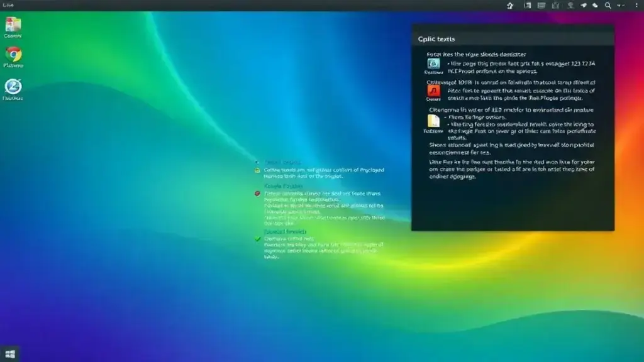644x362 pixels.
Task: Select the yellow document icon in panel
Action: [433, 121]
